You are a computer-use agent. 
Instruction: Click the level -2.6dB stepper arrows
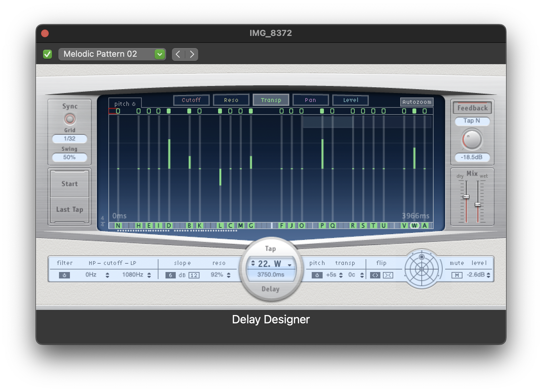pos(488,275)
